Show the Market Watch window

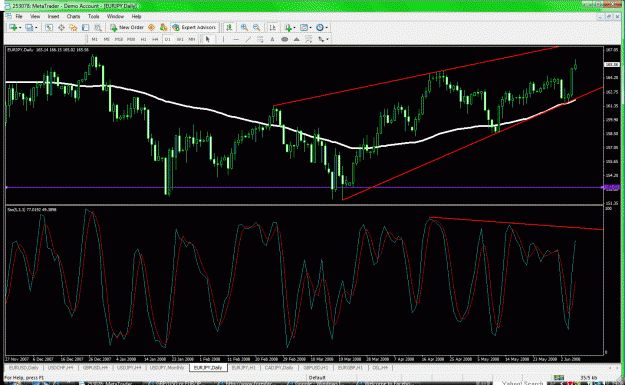(49, 28)
